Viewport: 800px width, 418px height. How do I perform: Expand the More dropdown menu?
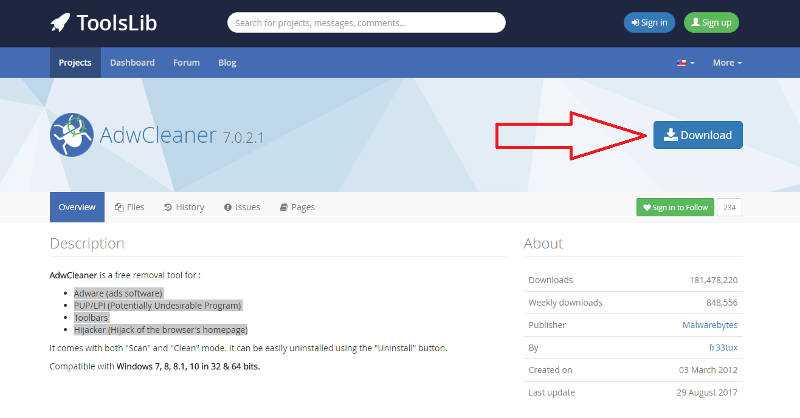[x=727, y=63]
